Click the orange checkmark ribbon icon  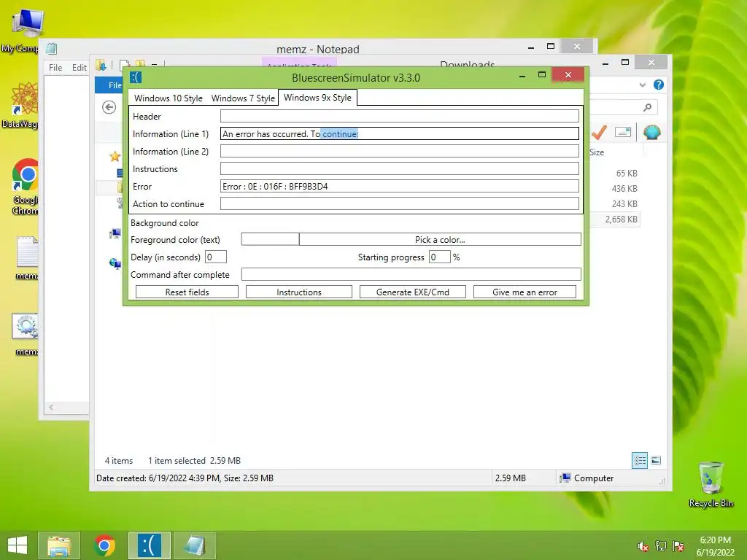pyautogui.click(x=599, y=132)
